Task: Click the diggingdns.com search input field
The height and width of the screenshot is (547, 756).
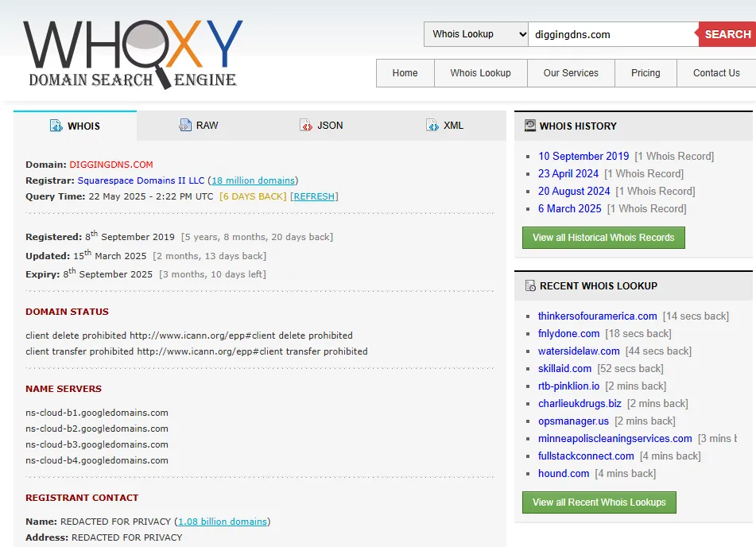Action: point(613,34)
